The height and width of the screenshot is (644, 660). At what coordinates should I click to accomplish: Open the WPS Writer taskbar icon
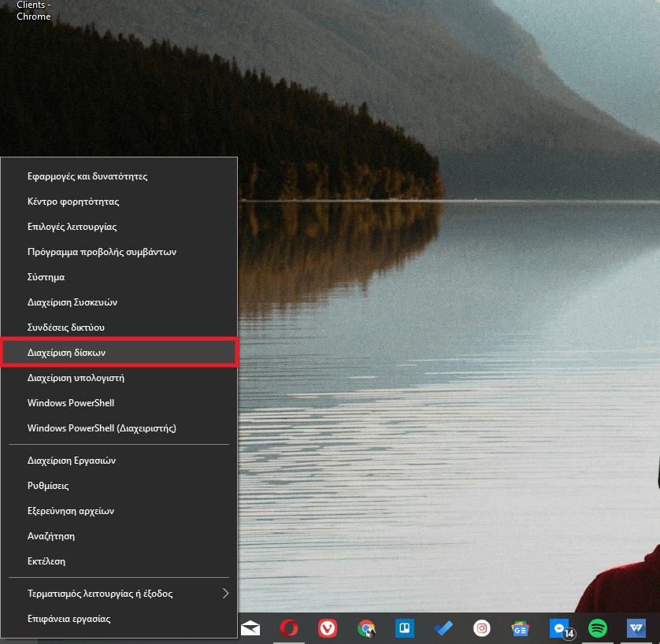point(636,628)
